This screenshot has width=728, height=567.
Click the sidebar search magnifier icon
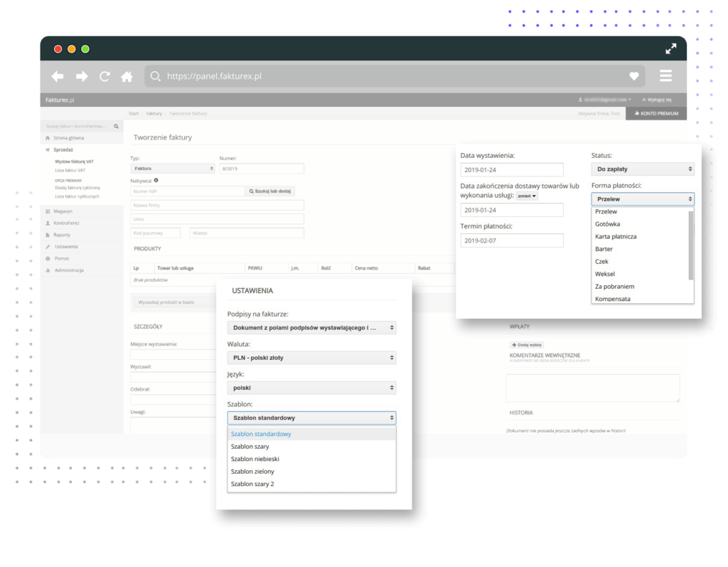117,126
